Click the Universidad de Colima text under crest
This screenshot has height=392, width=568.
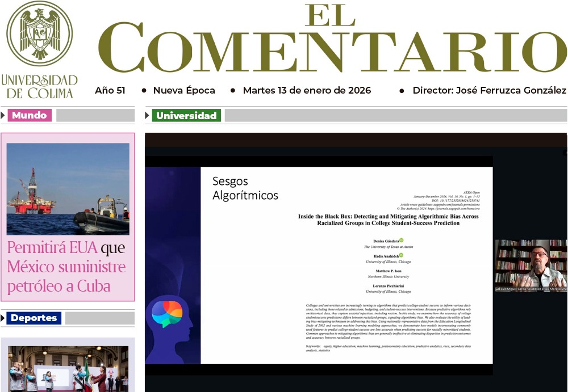[39, 86]
